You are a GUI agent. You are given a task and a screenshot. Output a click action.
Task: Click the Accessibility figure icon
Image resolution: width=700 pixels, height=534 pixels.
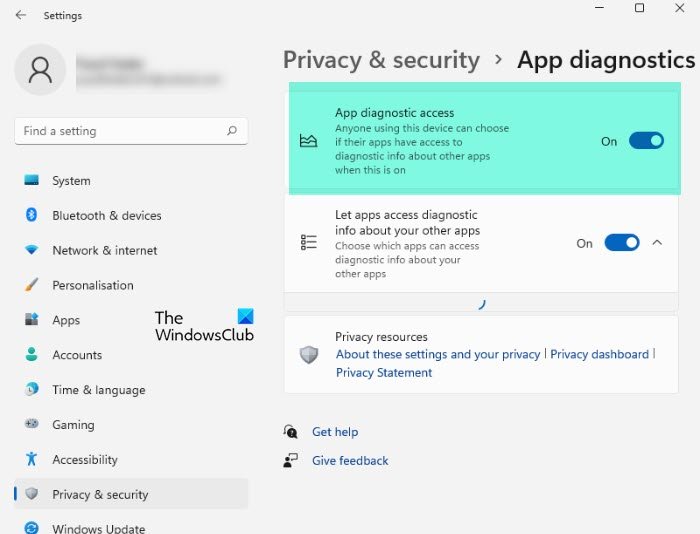[x=31, y=460]
